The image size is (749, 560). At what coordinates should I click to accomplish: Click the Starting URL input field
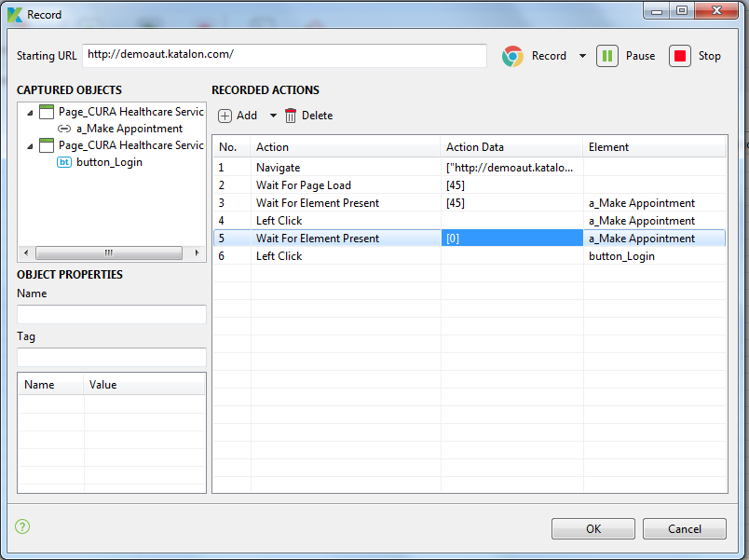(284, 56)
